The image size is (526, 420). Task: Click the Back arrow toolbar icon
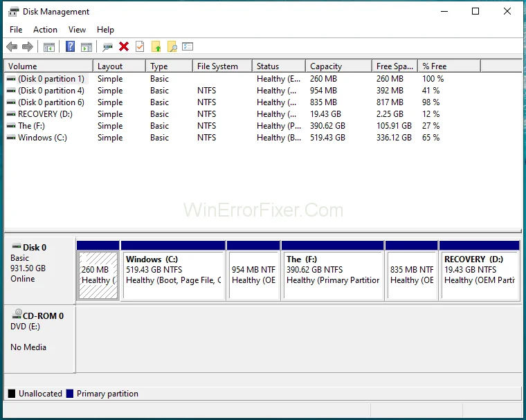(x=12, y=46)
